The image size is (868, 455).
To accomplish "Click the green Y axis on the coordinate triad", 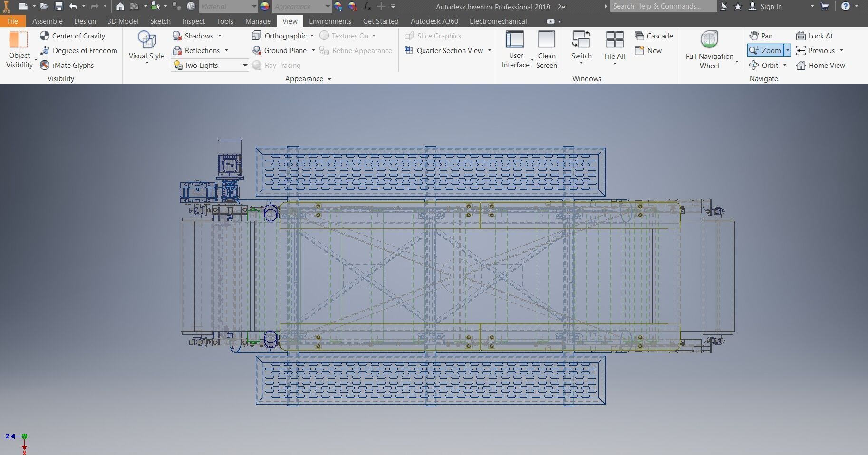I will point(24,436).
